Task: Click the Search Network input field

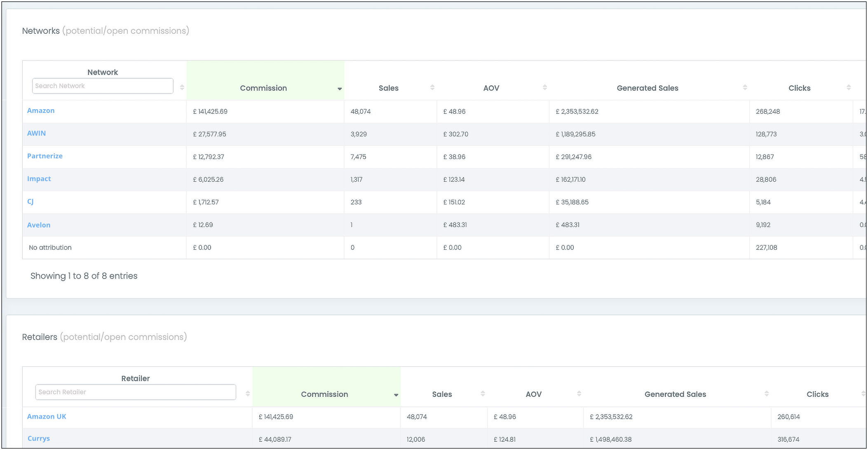Action: [x=102, y=86]
